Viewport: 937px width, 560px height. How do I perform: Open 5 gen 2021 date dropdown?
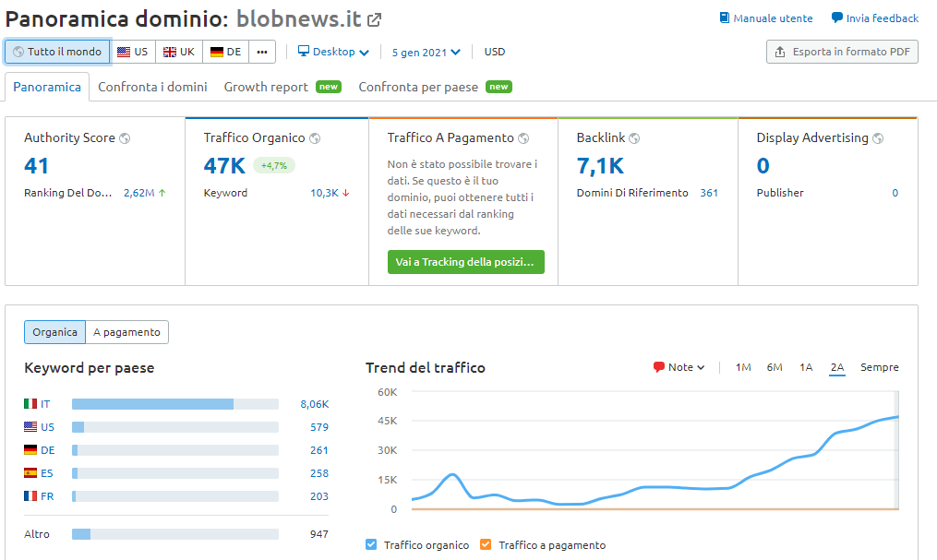pyautogui.click(x=426, y=52)
